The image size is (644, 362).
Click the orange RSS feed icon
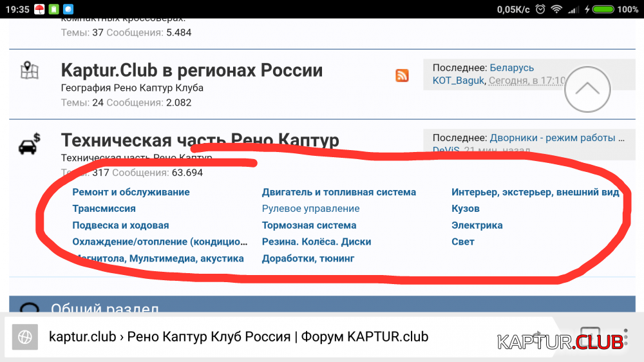pos(402,75)
